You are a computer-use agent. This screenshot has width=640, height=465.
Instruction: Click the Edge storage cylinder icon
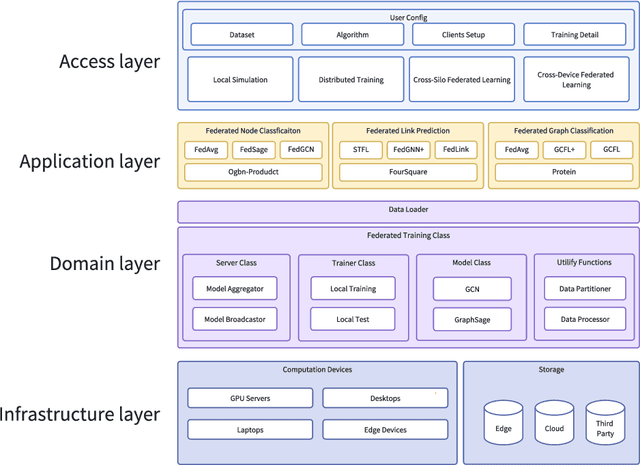[503, 422]
